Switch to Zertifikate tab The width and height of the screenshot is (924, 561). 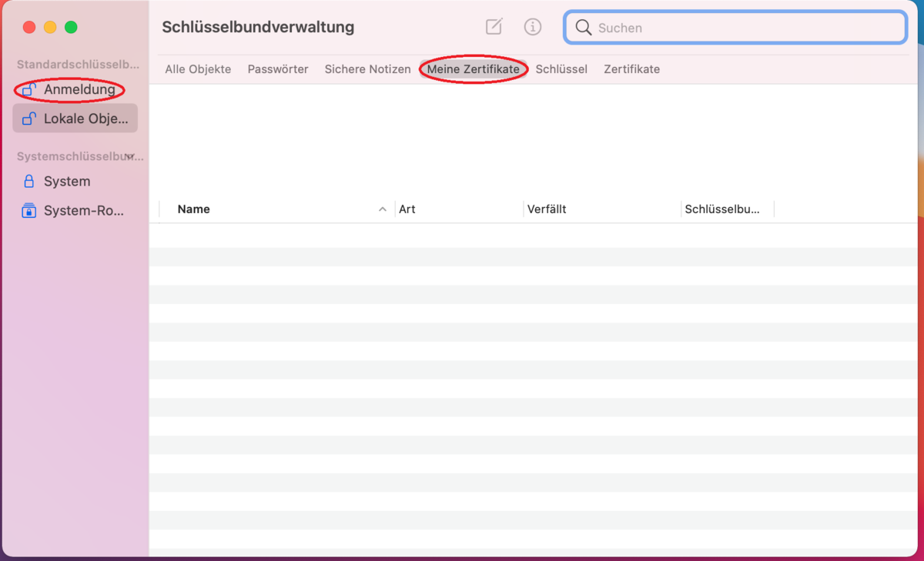(x=631, y=69)
